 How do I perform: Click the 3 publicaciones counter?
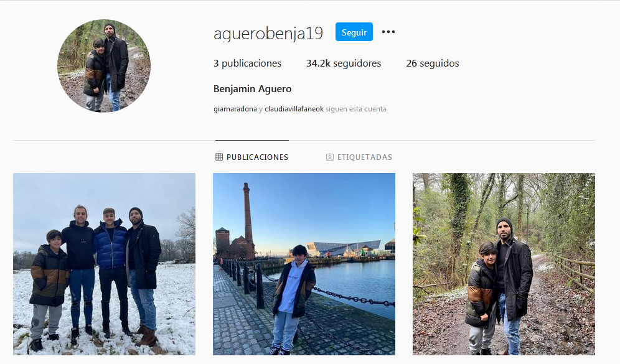pyautogui.click(x=248, y=63)
